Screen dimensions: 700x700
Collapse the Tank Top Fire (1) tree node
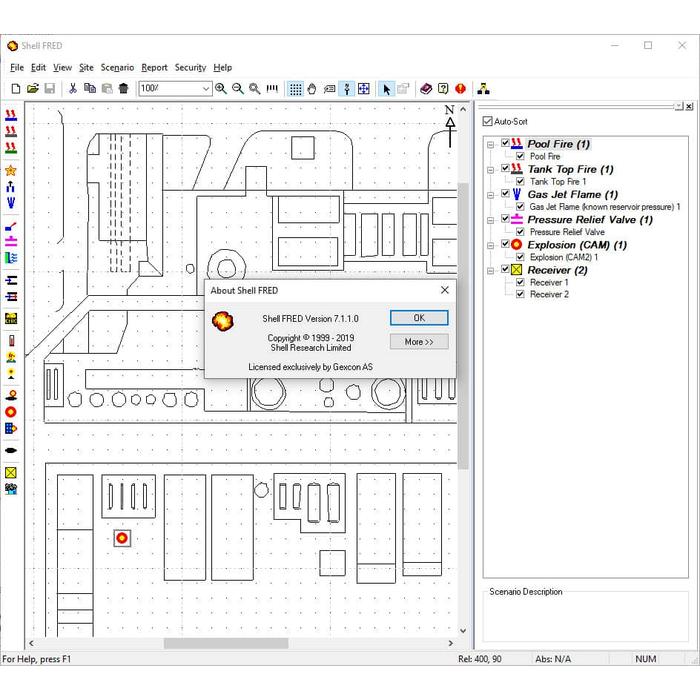(491, 170)
